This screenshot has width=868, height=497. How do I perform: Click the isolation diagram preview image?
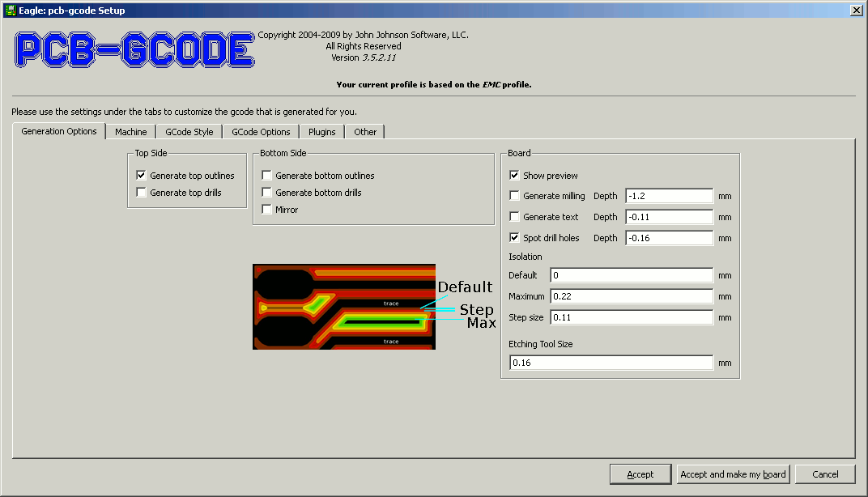374,307
